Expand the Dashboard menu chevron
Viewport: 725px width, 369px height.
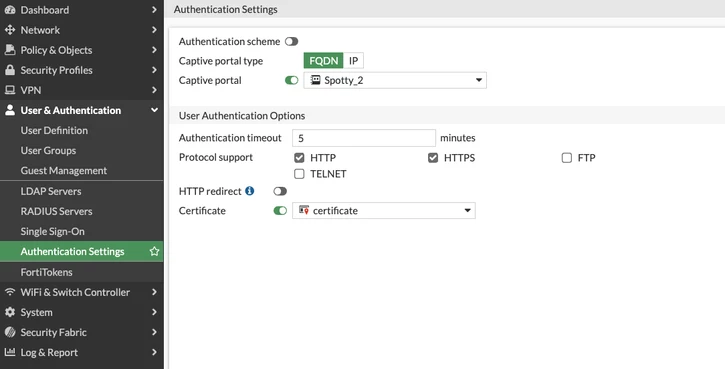click(154, 10)
